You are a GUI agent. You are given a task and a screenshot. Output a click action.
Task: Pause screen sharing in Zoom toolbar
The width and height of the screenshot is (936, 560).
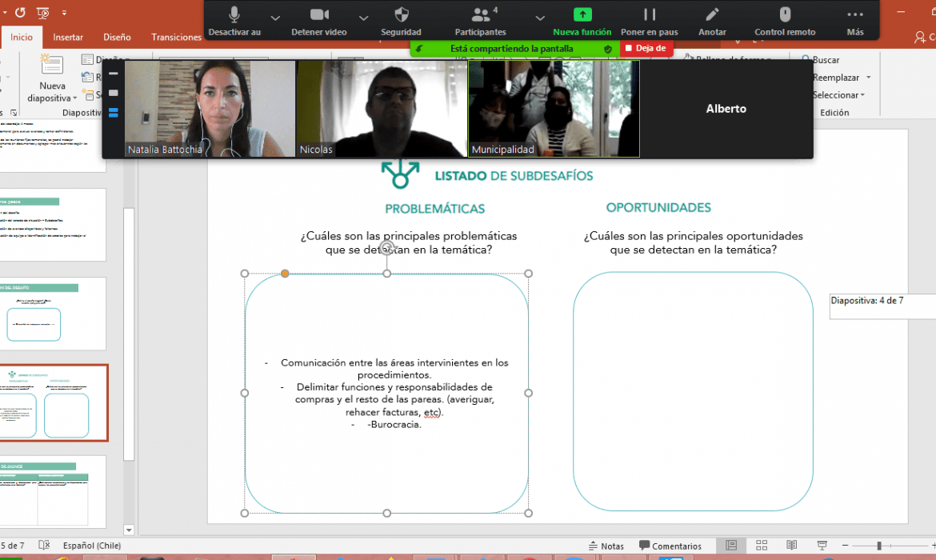point(649,15)
